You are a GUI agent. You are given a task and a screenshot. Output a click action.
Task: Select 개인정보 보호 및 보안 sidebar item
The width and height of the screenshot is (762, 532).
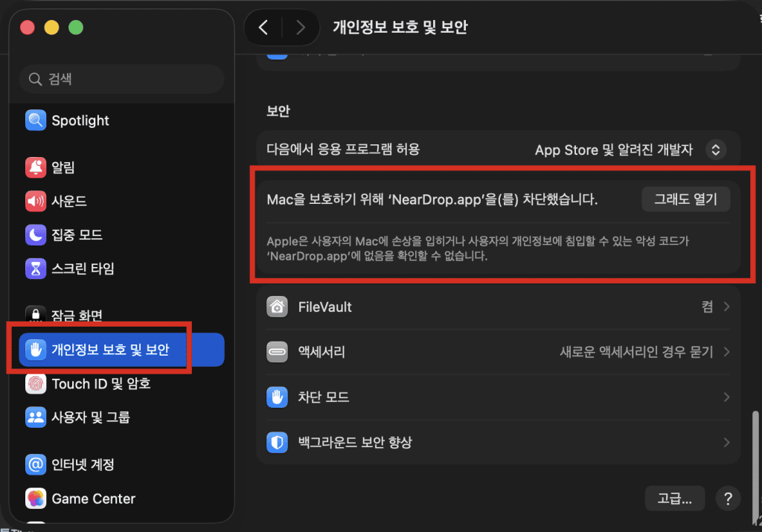tap(121, 349)
